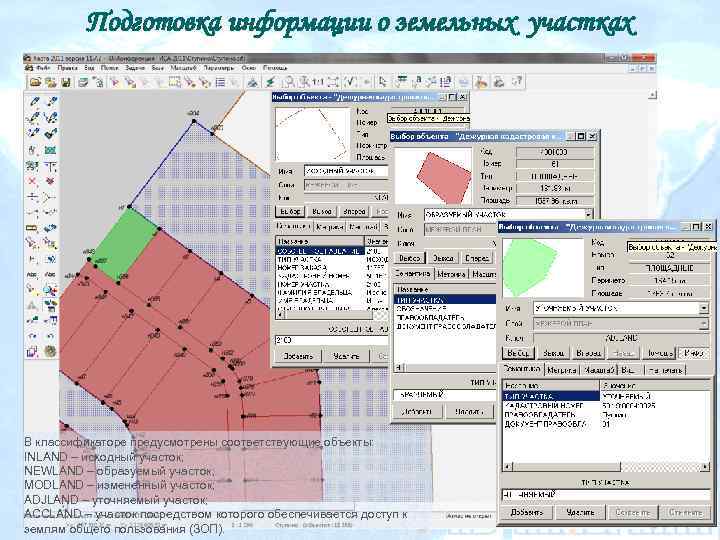Switch to Масштаб tab in ИСХОДНЫЙ УЧАСТОК dialog

point(364,227)
